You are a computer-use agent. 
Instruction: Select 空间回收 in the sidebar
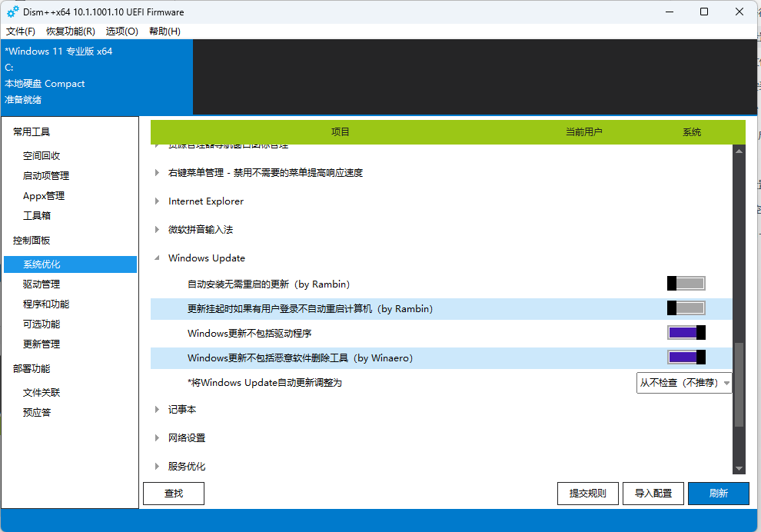[x=42, y=155]
